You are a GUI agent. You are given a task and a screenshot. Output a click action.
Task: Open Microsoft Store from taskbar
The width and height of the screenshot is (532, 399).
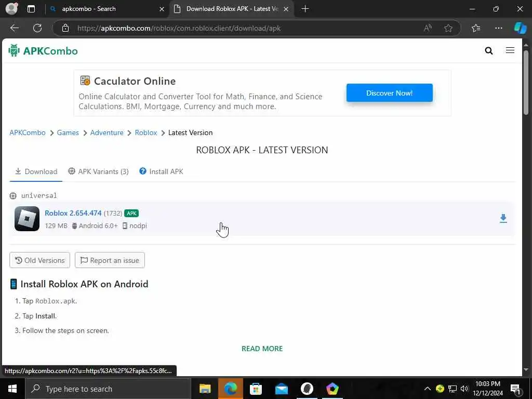[x=256, y=389]
